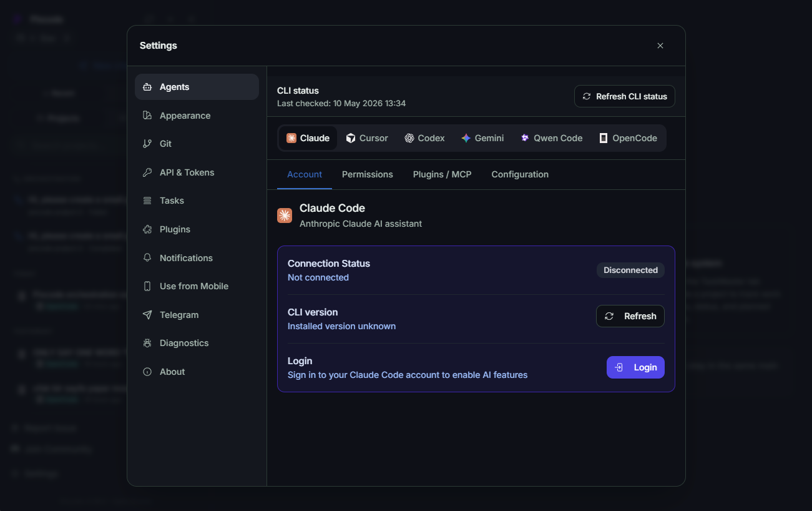
Task: Select the Git branch icon in sidebar
Action: tap(147, 144)
